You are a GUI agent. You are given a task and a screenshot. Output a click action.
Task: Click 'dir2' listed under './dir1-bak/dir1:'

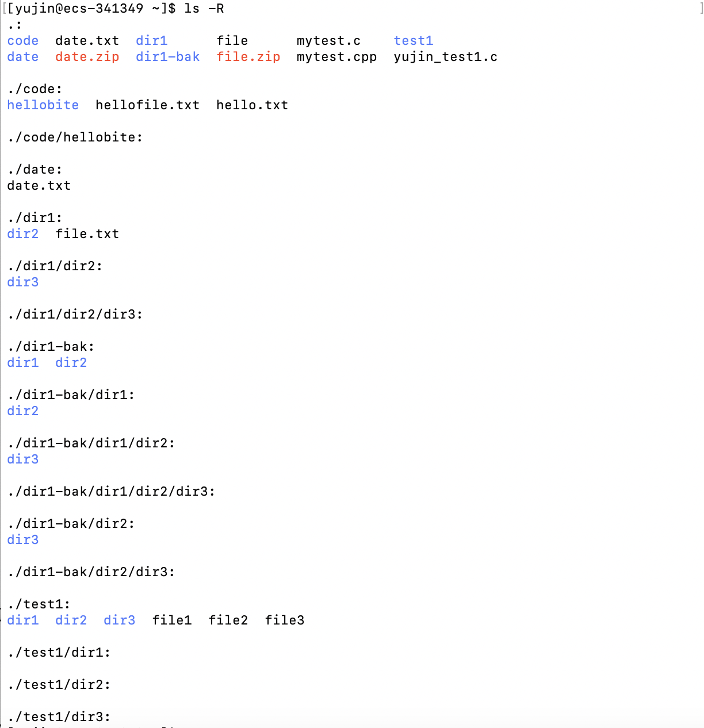(x=23, y=411)
